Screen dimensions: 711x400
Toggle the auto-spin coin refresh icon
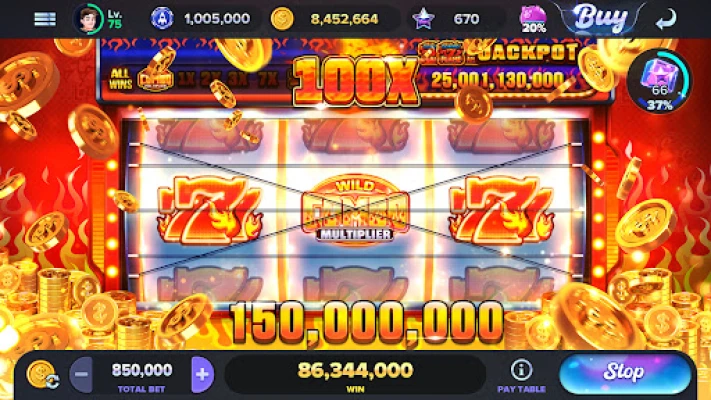[x=43, y=375]
